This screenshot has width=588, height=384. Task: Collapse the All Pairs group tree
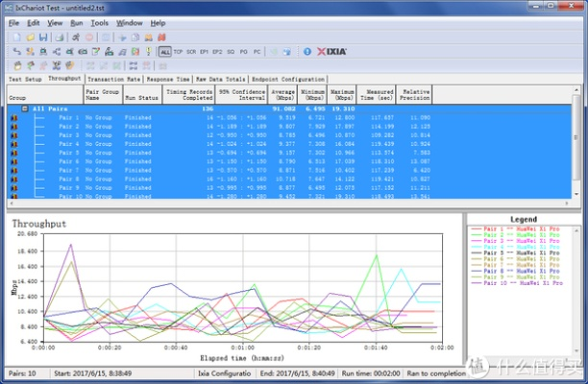click(x=25, y=109)
